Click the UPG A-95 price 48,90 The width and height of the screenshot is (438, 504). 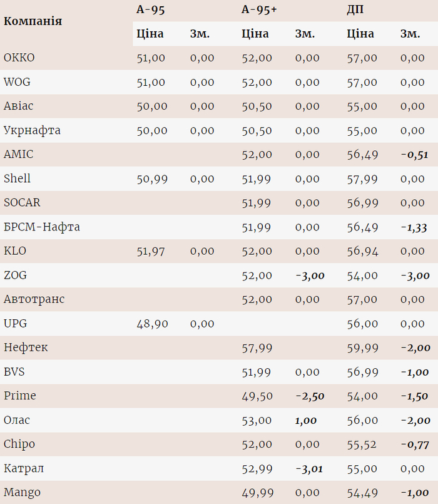coord(151,324)
